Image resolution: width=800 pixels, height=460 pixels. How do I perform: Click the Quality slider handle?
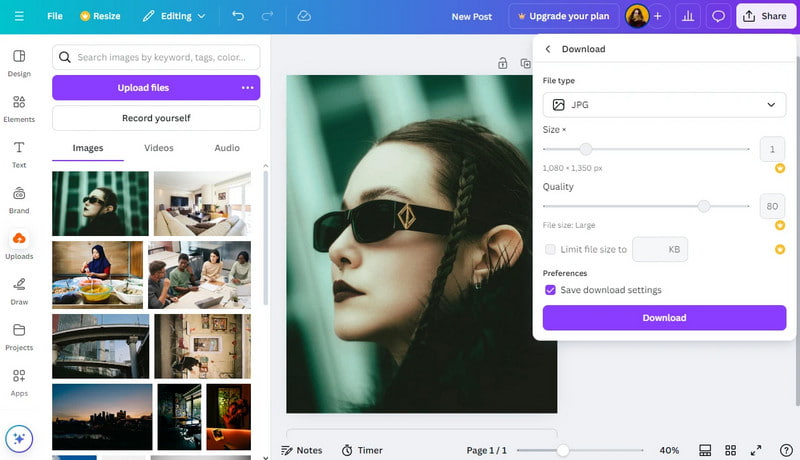[704, 206]
